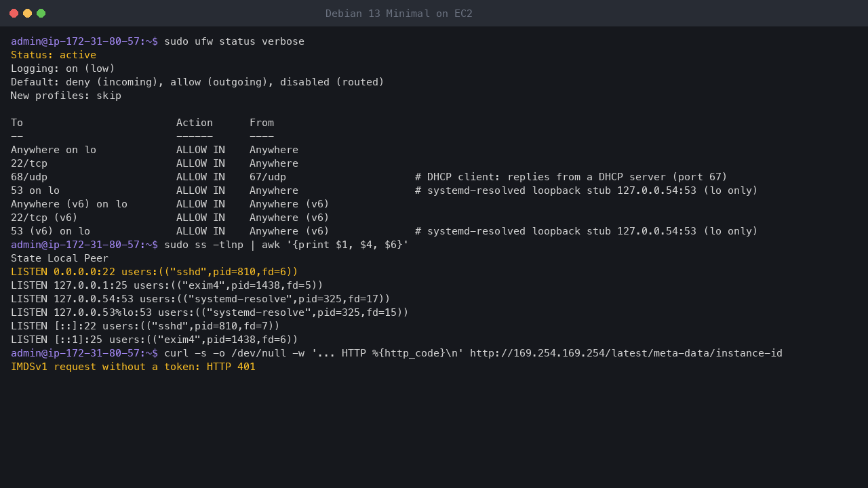Click the "LISTEN 127.0.0.1:25" exim4 line
Viewport: 868px width, 488px height.
[167, 285]
